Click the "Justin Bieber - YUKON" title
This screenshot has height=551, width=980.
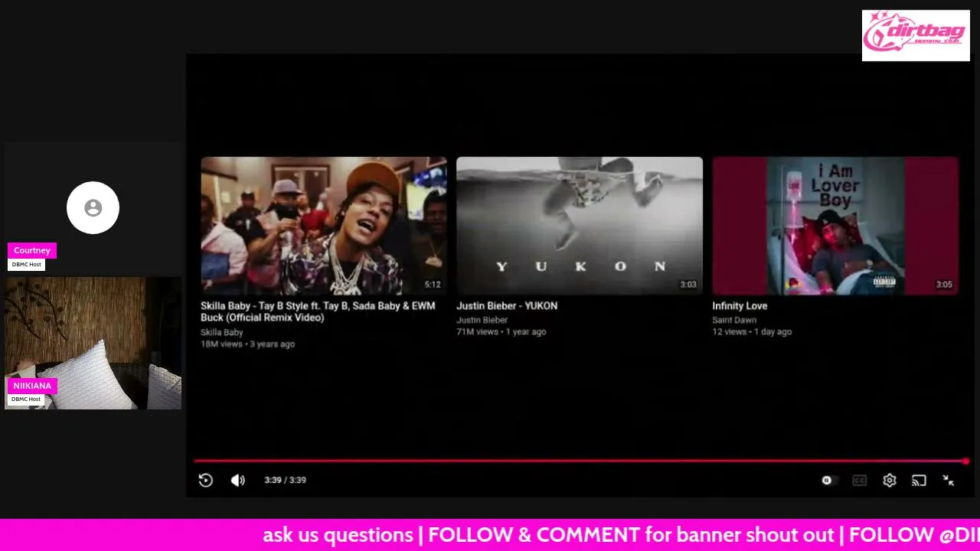[507, 305]
